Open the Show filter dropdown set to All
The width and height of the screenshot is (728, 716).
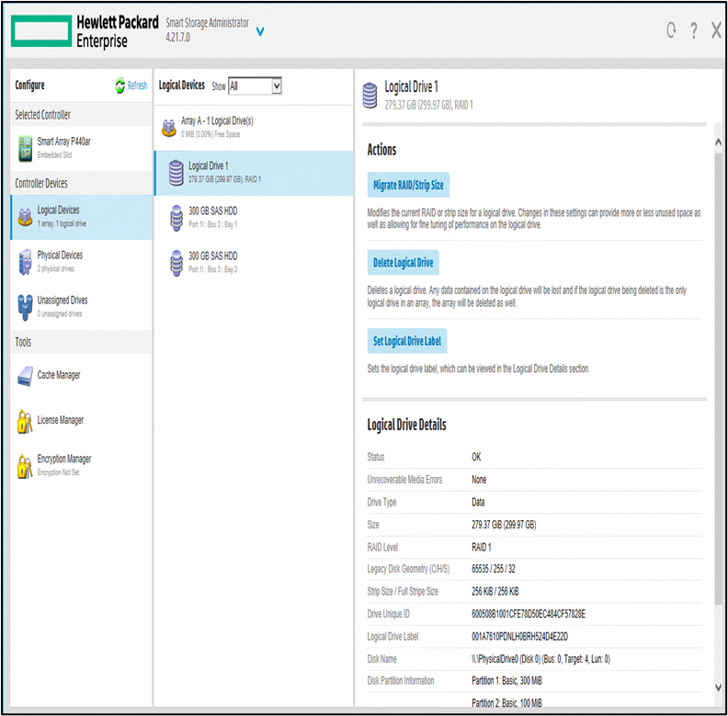tap(255, 85)
